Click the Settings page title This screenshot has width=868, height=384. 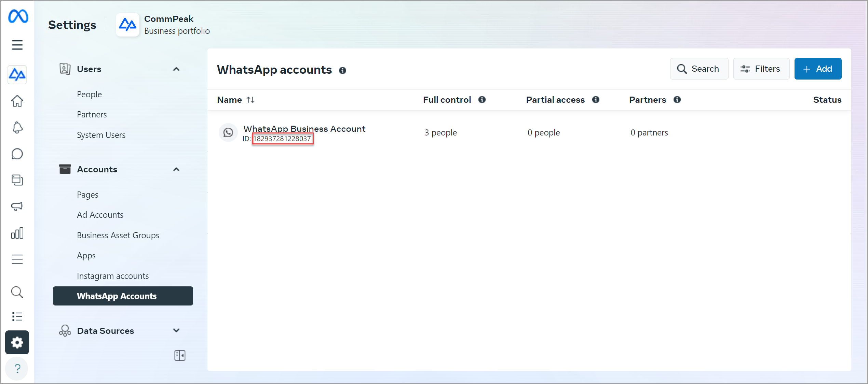click(72, 25)
